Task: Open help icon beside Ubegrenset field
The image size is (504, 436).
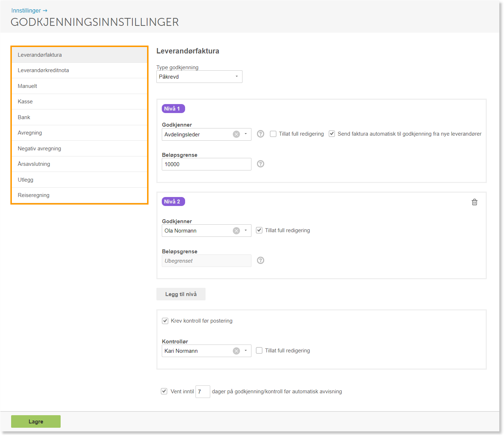Action: point(261,260)
